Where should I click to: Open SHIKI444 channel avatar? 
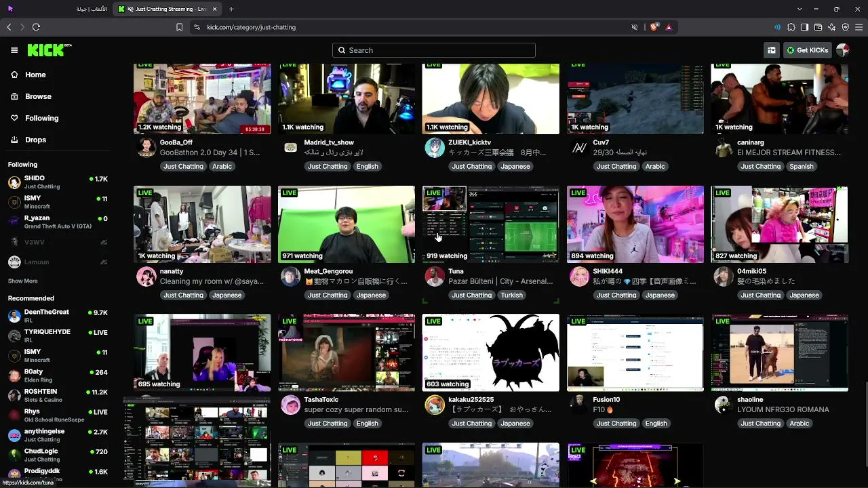click(579, 276)
